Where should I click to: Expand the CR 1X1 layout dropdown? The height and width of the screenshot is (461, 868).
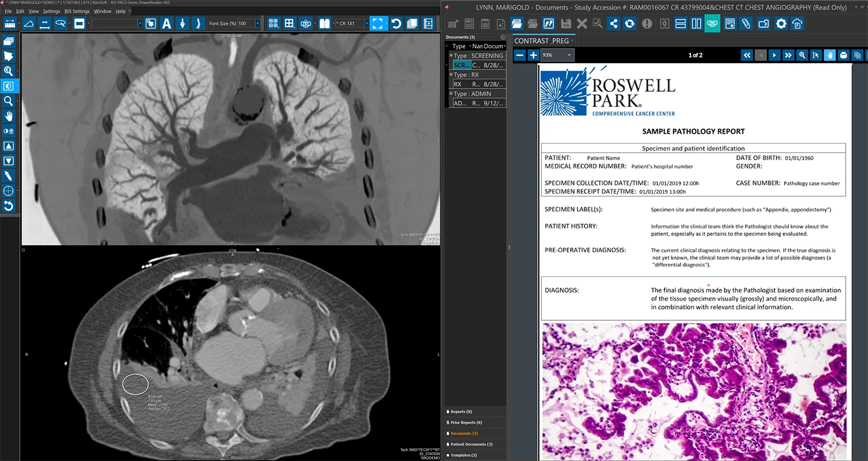(366, 24)
